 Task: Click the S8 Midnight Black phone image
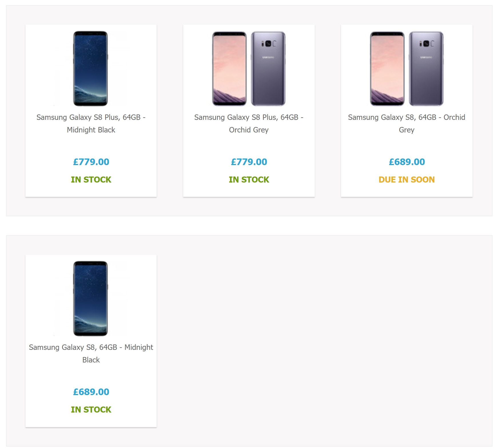[x=91, y=298]
